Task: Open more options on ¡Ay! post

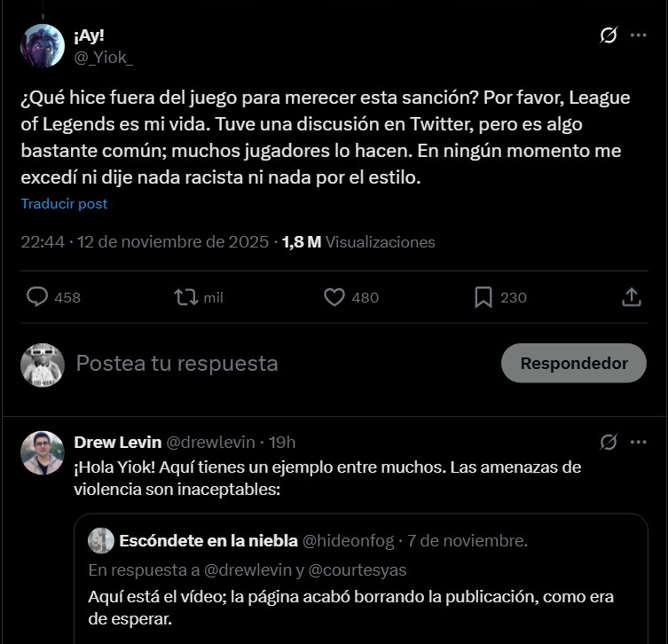Action: pyautogui.click(x=638, y=35)
